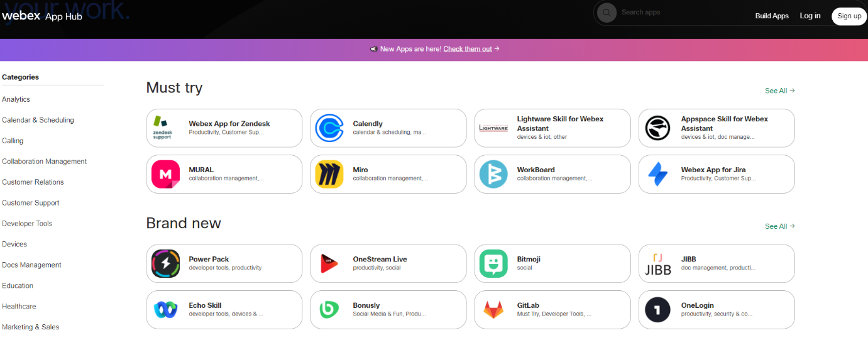
Task: Follow the Check them out link
Action: click(x=468, y=49)
